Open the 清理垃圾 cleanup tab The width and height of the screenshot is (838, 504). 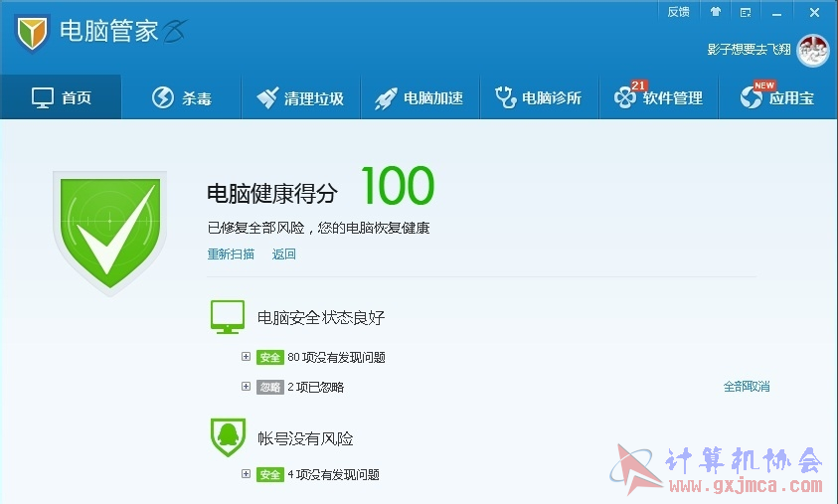click(301, 97)
